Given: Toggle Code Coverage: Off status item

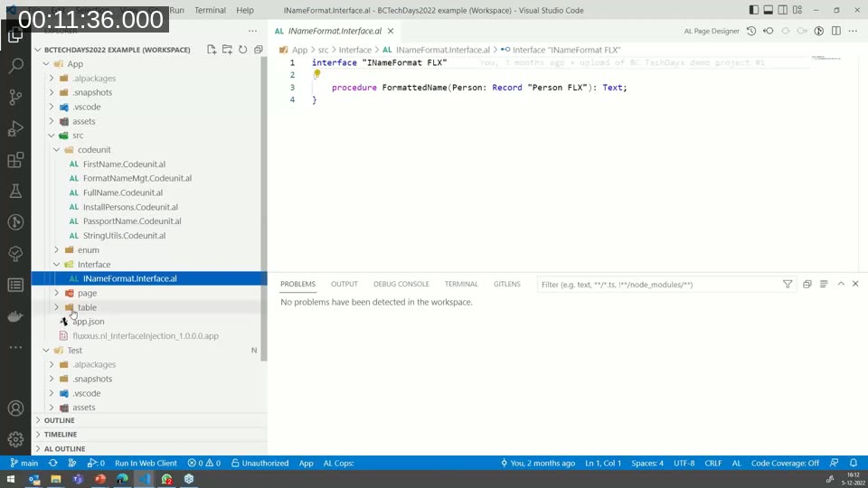Looking at the screenshot, I should [785, 463].
